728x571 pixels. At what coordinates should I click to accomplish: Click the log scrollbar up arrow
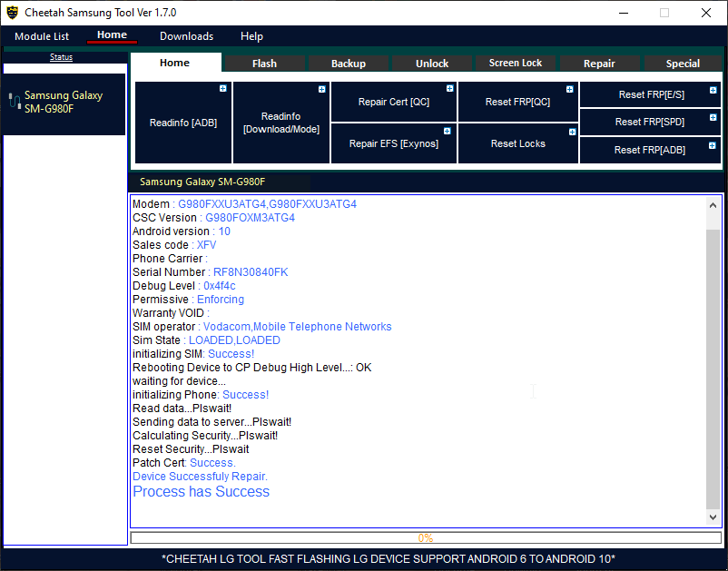click(713, 205)
